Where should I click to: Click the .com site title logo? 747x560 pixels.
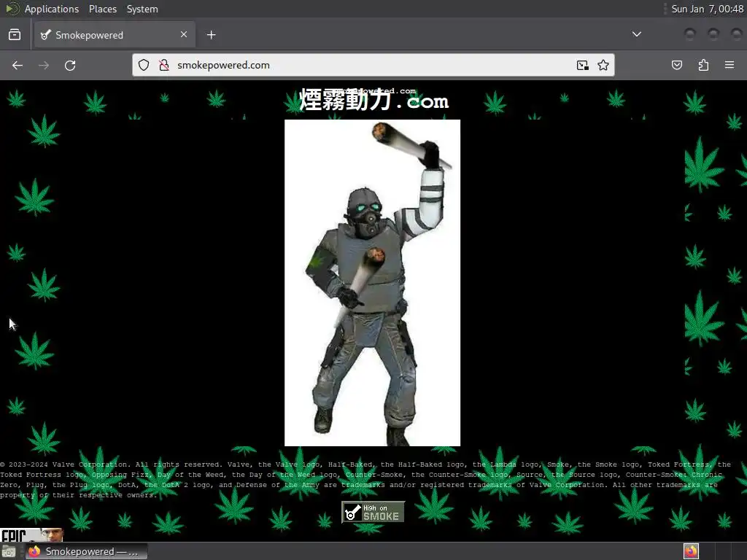pos(373,100)
